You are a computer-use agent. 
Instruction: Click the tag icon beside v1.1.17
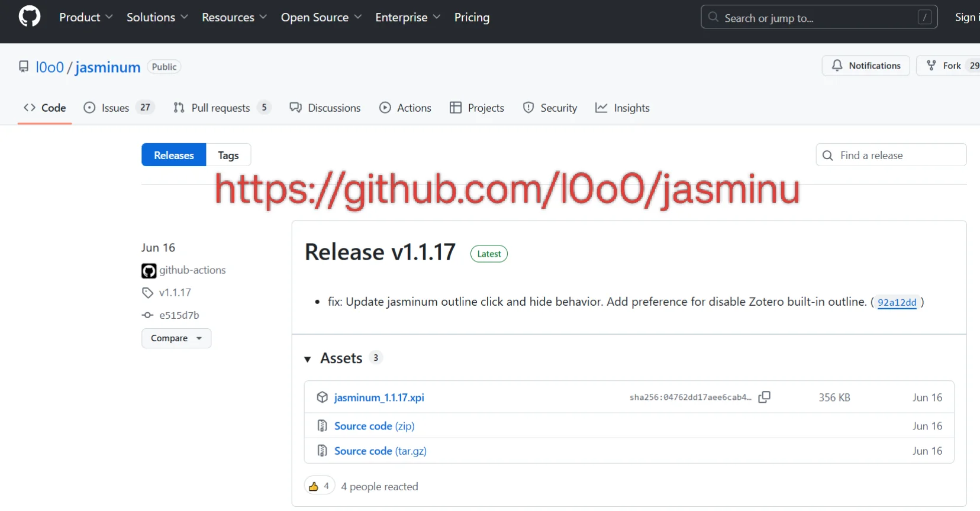coord(147,293)
